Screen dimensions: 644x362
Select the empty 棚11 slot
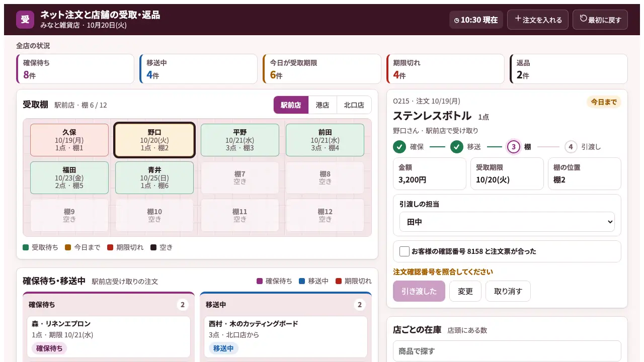click(240, 215)
